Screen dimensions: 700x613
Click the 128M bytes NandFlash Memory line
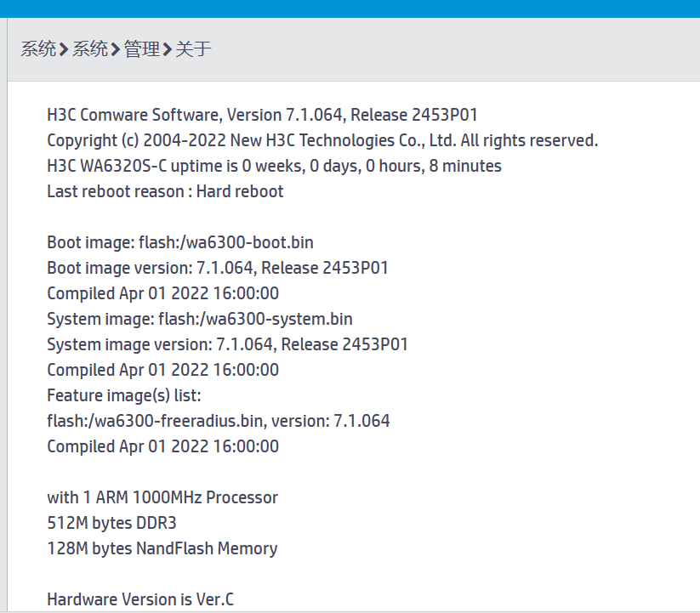pos(162,548)
